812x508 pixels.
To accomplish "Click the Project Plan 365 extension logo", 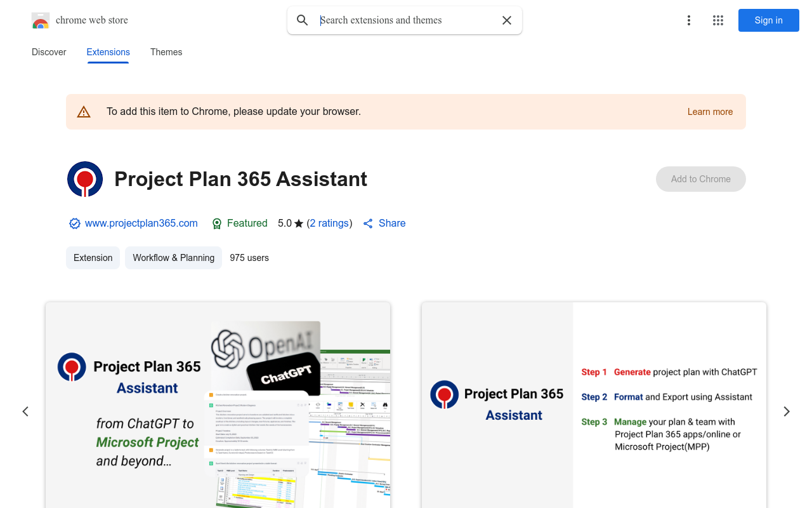I will coord(85,179).
